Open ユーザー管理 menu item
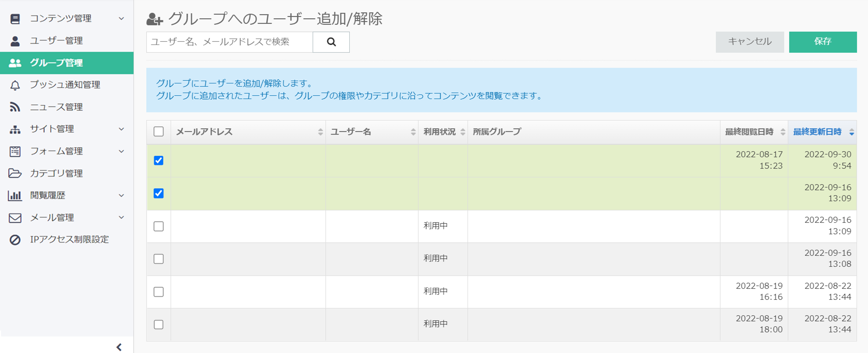The width and height of the screenshot is (868, 353). coord(67,41)
